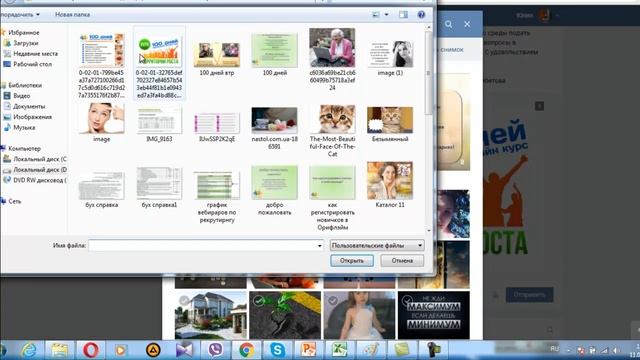Click the help icon in dialog toolbar
640x360 pixels.
tap(421, 15)
